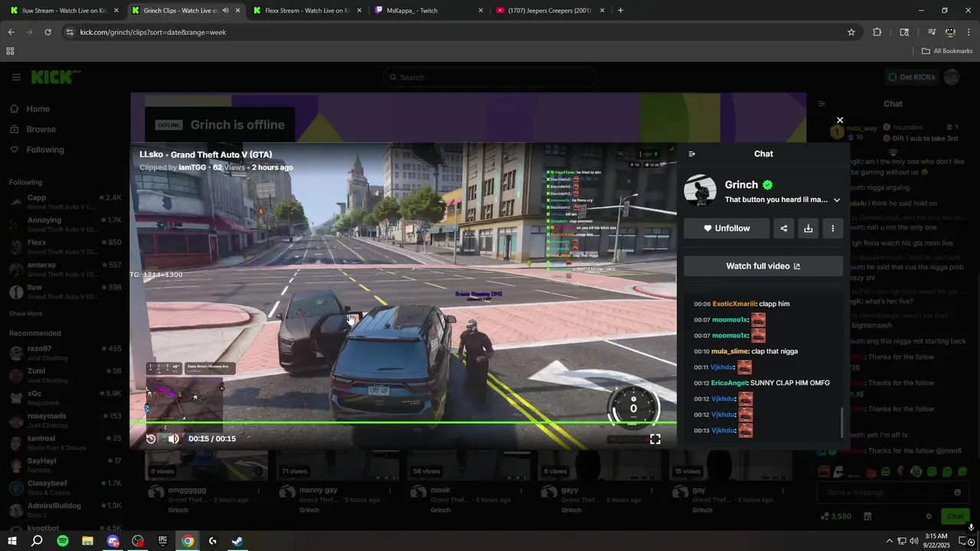Image resolution: width=980 pixels, height=551 pixels.
Task: Replay the clip with the rewind icon
Action: pos(151,439)
